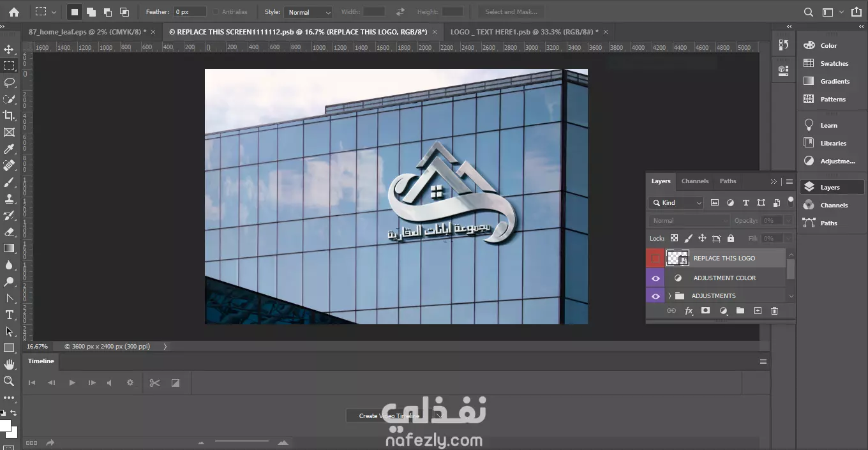Click the foreground color swatch
Viewport: 868px width, 450px height.
[x=4, y=426]
